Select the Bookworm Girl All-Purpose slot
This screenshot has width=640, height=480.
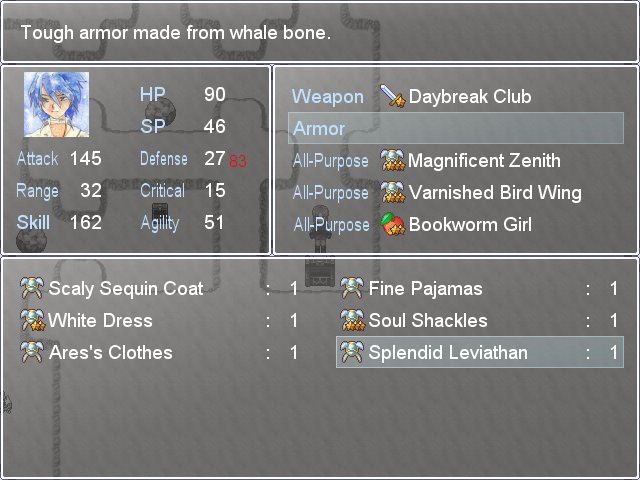[456, 224]
